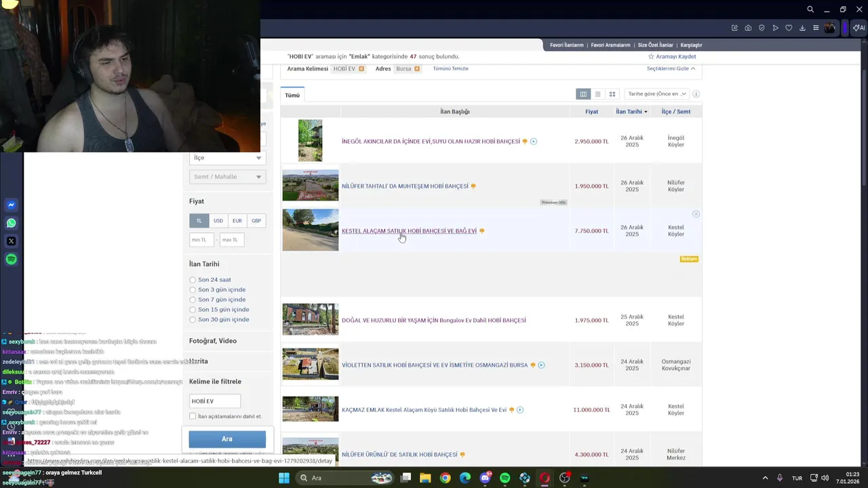Remove the HOBİ EV keyword filter tag

coord(361,68)
